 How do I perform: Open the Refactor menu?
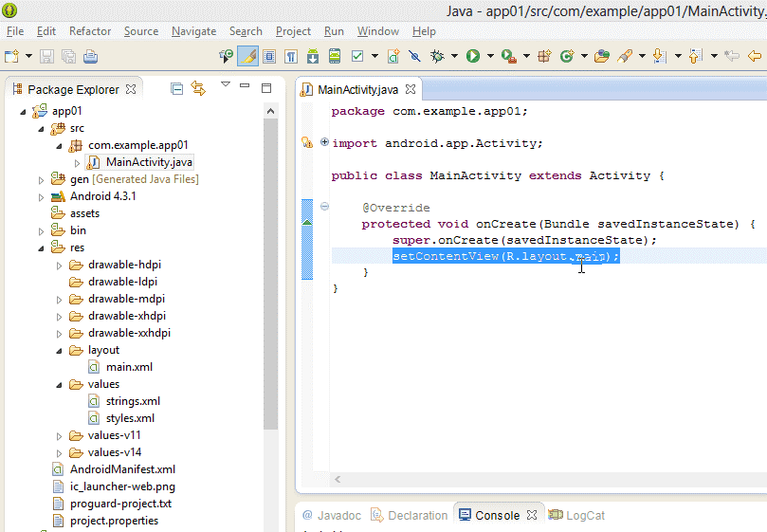point(90,31)
